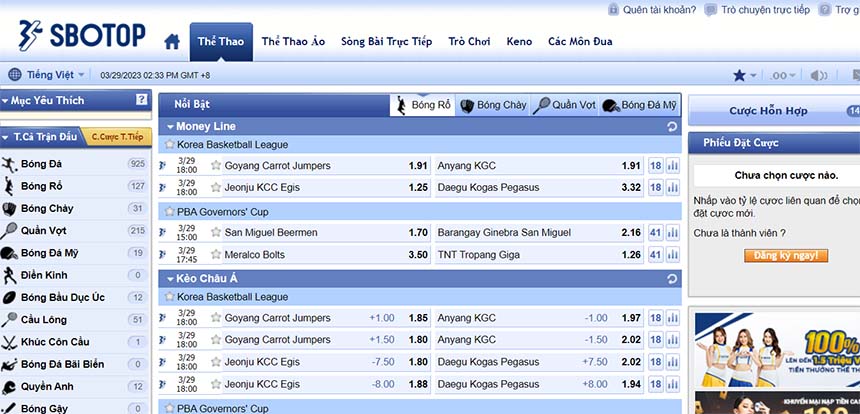Screen dimensions: 860x414
Task: Star Jeonju KCC Egis -7.50 match
Action: [216, 362]
